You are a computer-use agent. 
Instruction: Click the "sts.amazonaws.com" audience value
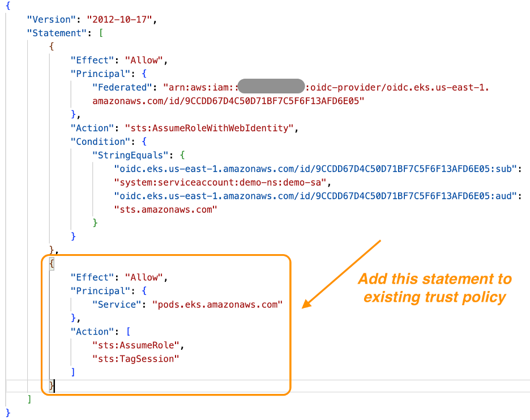pos(165,209)
